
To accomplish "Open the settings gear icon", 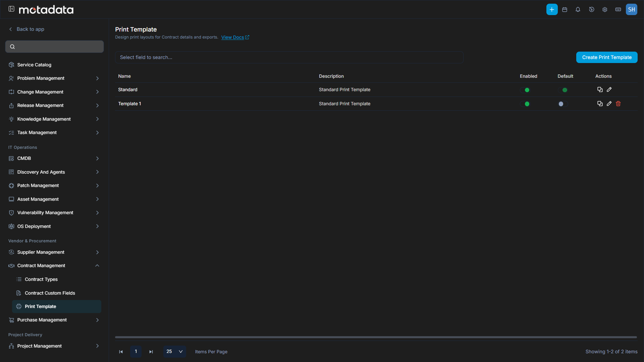I will tap(605, 9).
